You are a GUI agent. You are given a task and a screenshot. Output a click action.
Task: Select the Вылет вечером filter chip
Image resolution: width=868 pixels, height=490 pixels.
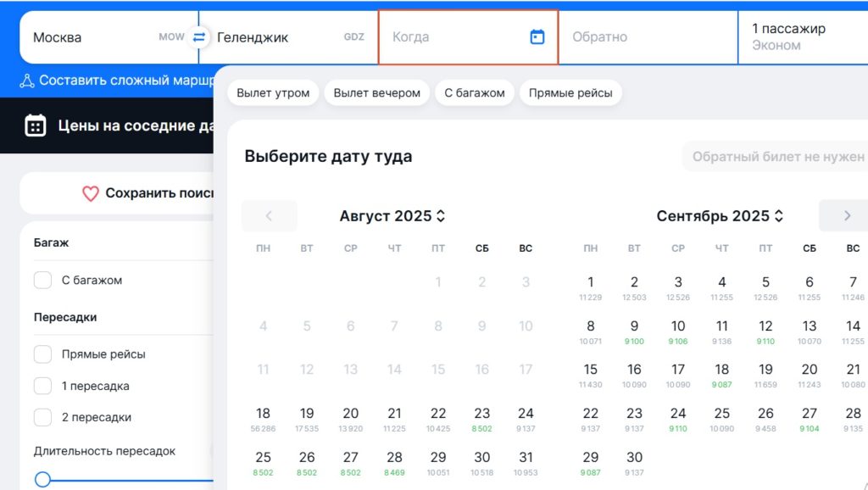376,92
